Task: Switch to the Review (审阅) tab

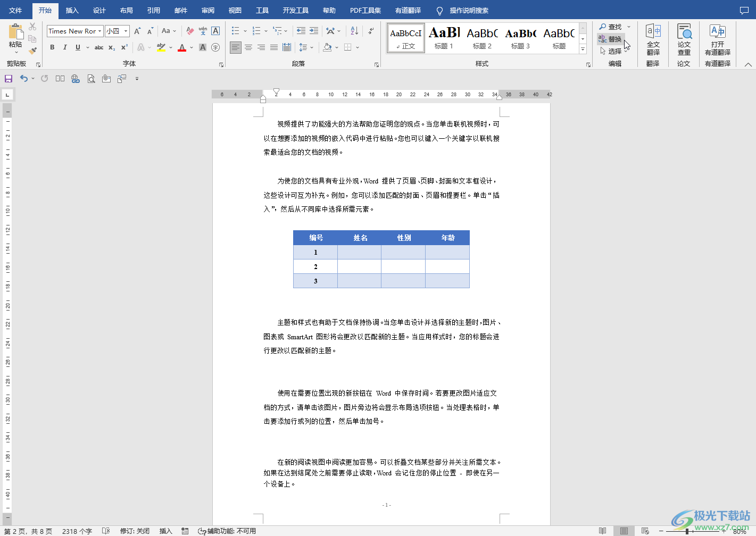Action: click(208, 10)
